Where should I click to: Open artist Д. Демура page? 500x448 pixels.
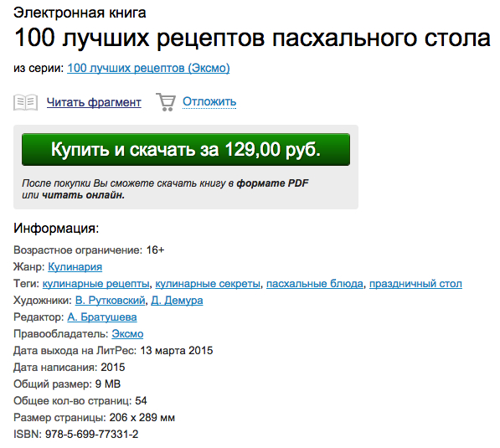pyautogui.click(x=177, y=300)
